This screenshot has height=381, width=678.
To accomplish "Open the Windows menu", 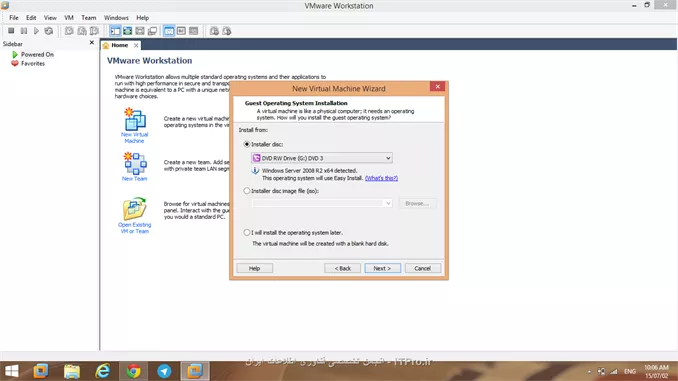I will [x=116, y=18].
